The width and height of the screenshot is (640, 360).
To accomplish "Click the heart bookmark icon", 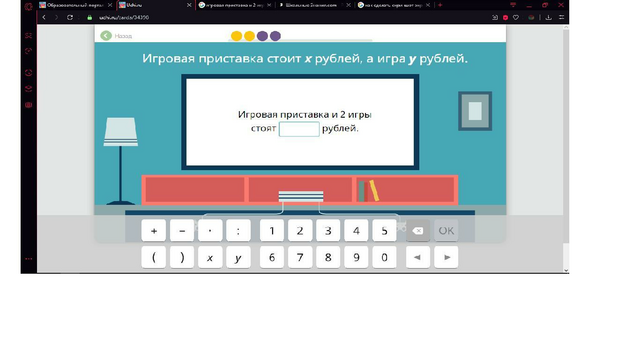I will click(x=516, y=18).
